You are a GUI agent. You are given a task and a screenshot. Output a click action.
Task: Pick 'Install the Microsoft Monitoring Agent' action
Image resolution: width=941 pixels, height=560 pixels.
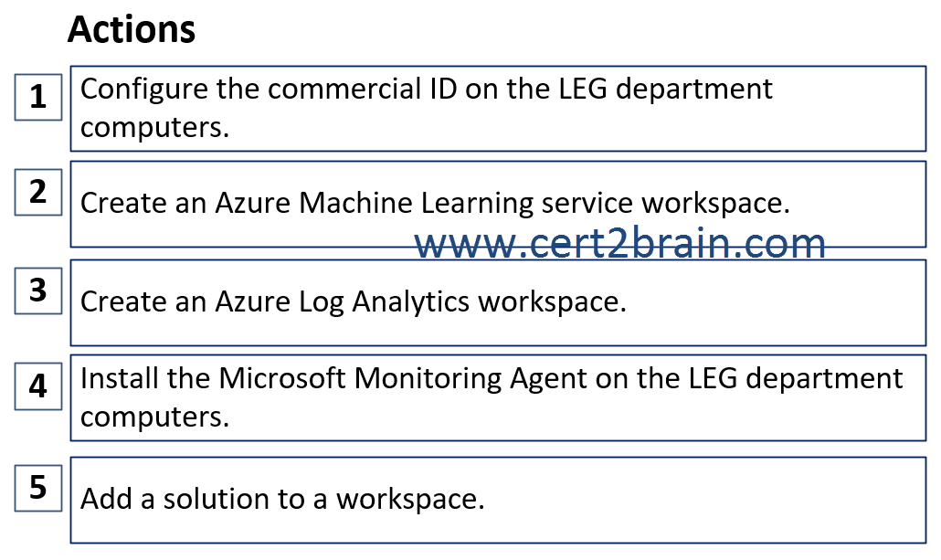[x=498, y=398]
